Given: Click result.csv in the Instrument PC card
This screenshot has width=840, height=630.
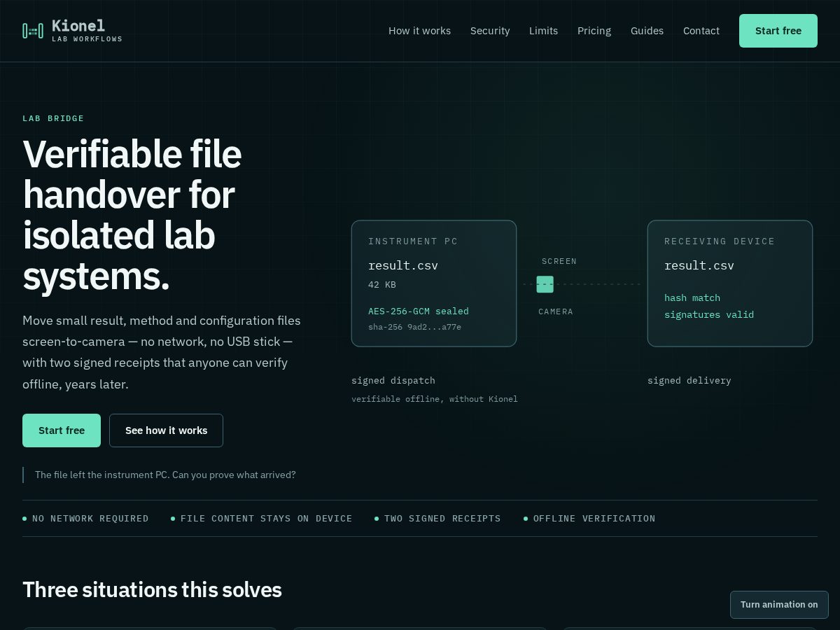Looking at the screenshot, I should tap(403, 265).
